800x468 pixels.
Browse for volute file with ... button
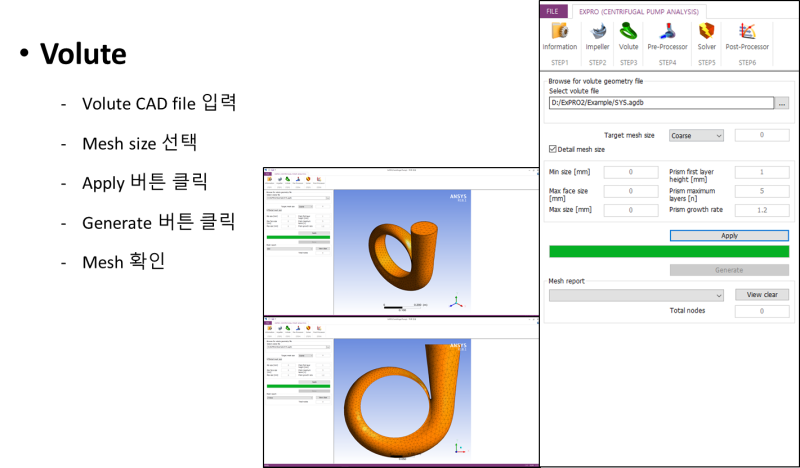pos(782,103)
